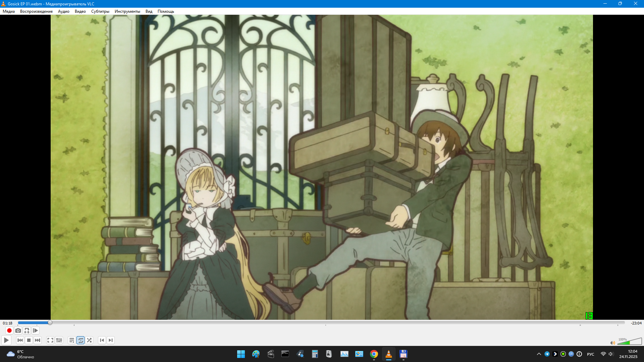644x362 pixels.
Task: Skip to next media in playlist
Action: (38, 341)
